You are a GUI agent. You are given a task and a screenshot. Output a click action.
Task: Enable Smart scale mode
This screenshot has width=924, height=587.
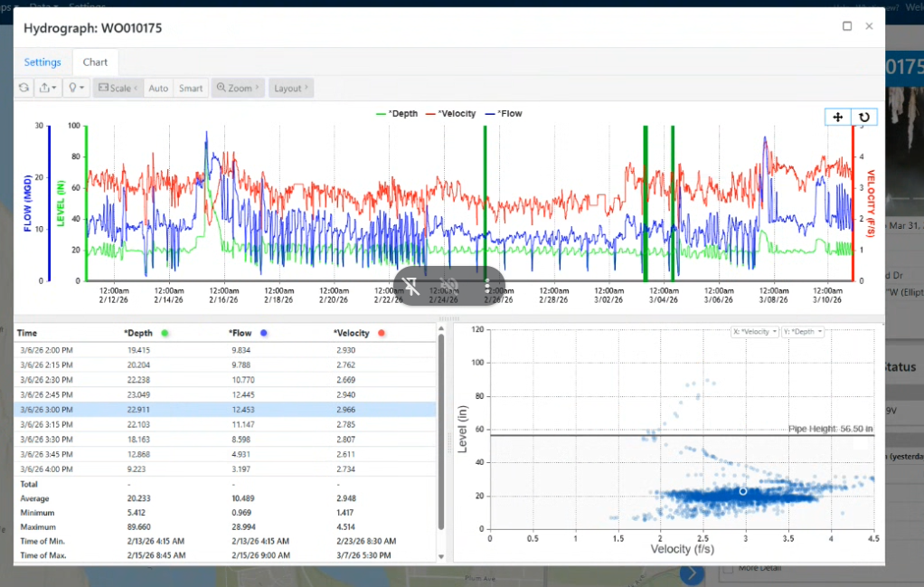[x=190, y=88]
